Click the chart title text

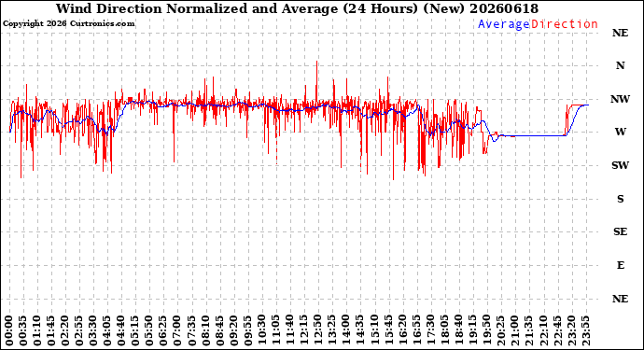(x=297, y=8)
